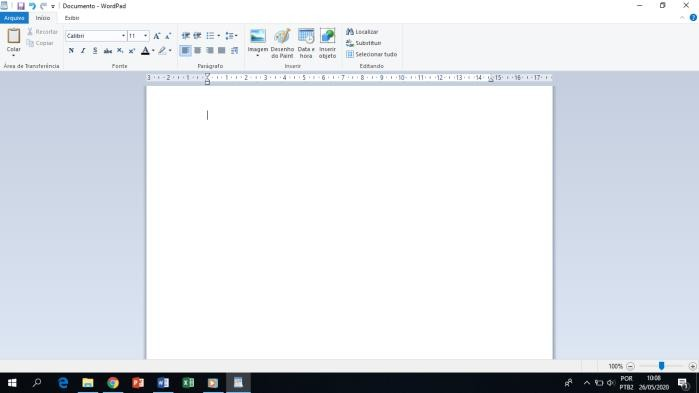The image size is (699, 393).
Task: Click the increase indent icon
Action: (x=197, y=36)
